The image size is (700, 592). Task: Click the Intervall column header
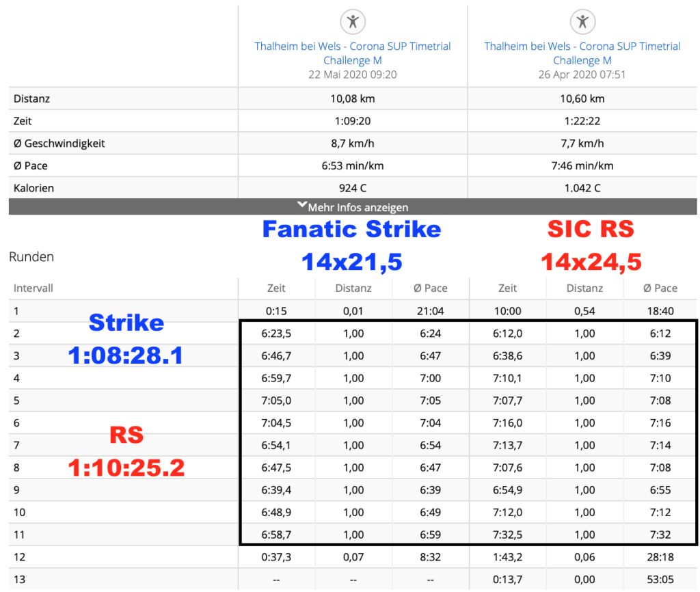coord(33,288)
